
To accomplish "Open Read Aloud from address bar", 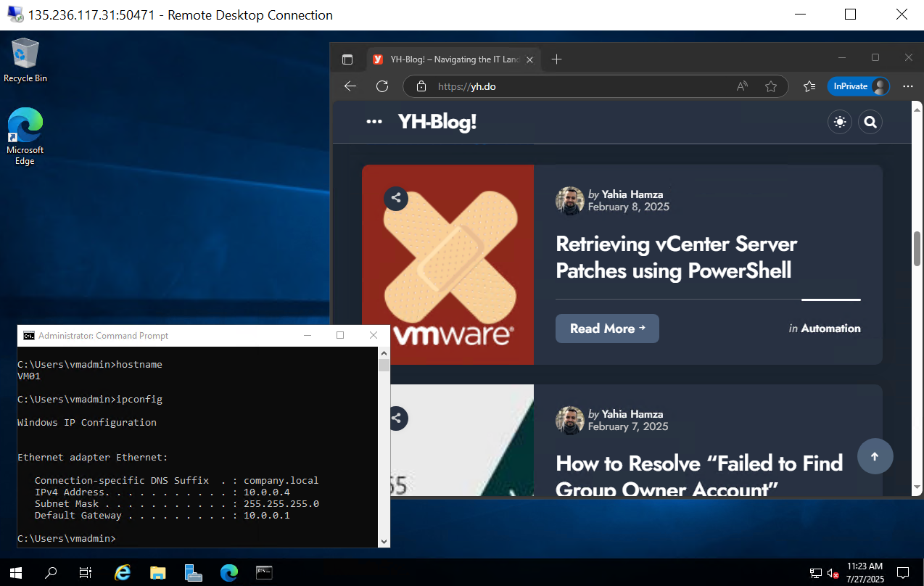I will tap(742, 86).
